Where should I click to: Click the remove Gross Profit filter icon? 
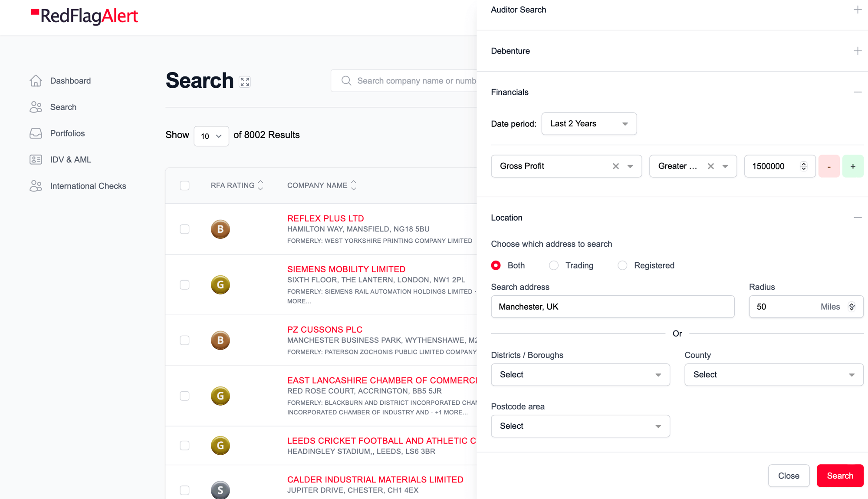[x=615, y=166]
